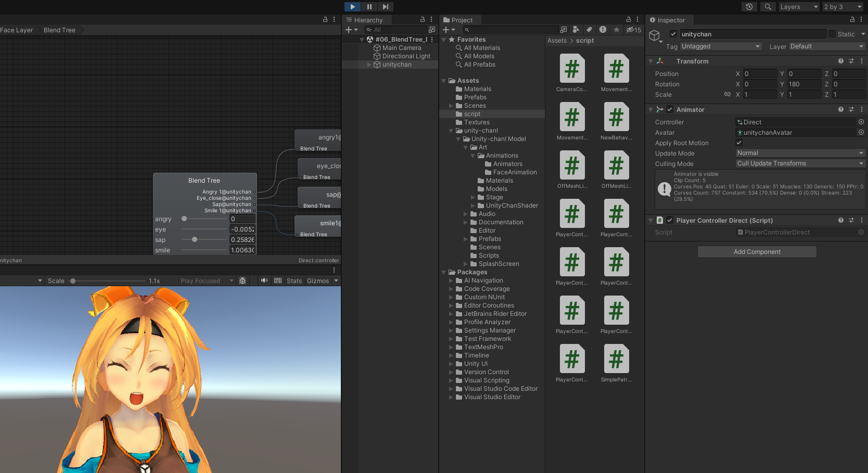This screenshot has height=473, width=868.
Task: Click the Project search field
Action: tap(510, 30)
